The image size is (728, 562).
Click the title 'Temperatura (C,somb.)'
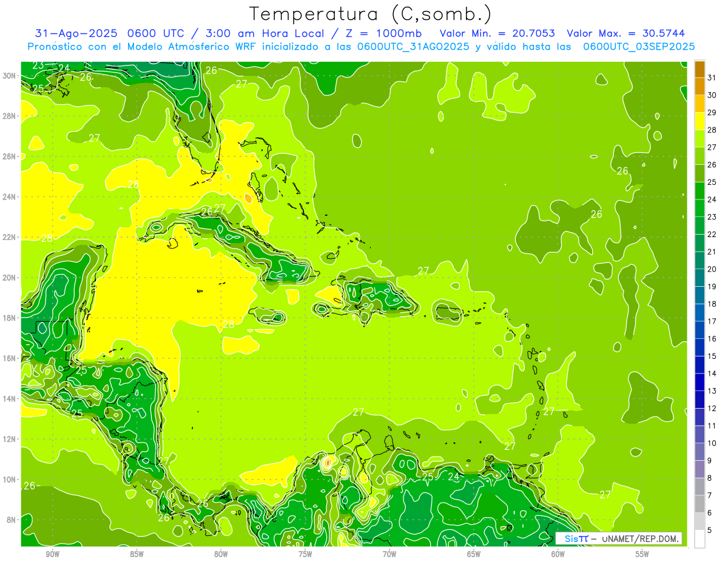[370, 14]
